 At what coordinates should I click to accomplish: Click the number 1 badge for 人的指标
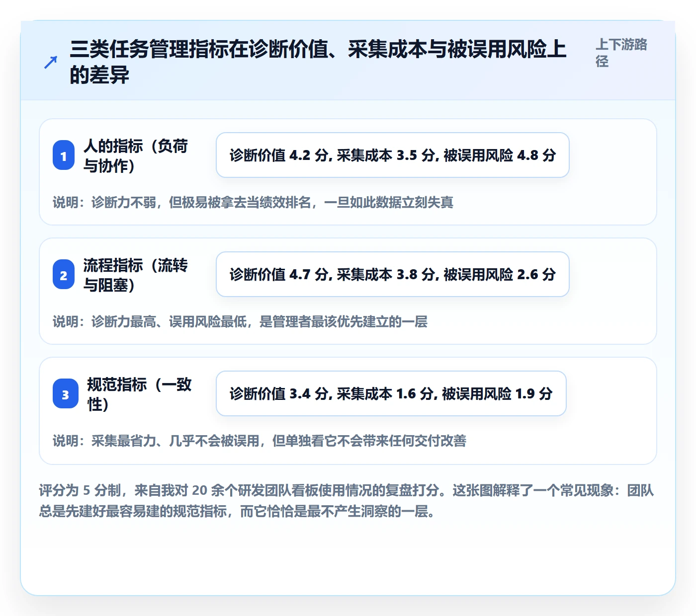pos(64,155)
